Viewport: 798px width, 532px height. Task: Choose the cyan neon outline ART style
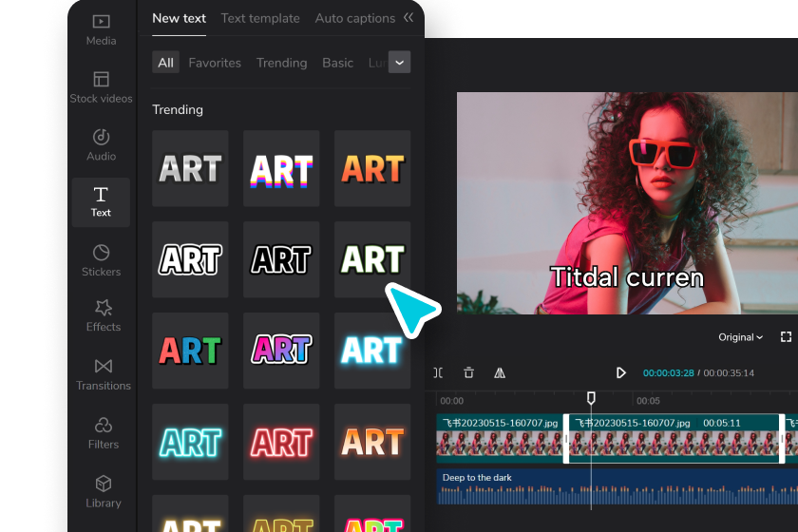tap(190, 442)
